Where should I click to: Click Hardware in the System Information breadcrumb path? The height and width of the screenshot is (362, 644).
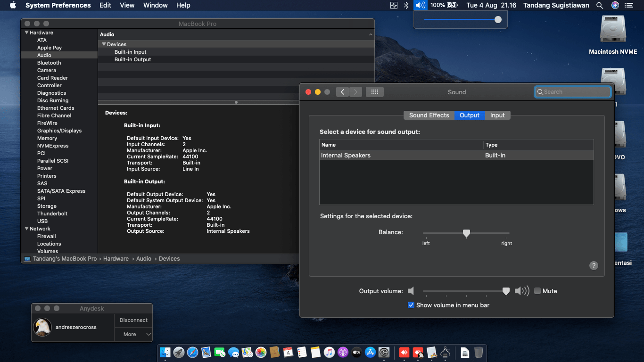click(x=116, y=258)
